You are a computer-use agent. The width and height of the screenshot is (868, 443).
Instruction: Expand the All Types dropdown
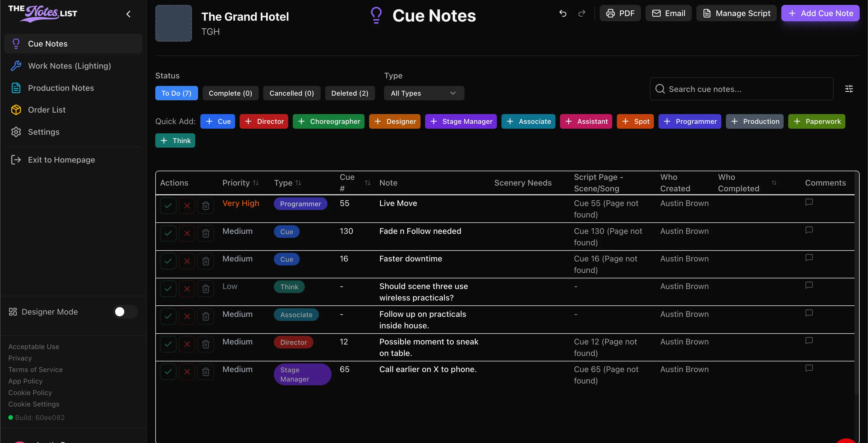(424, 93)
